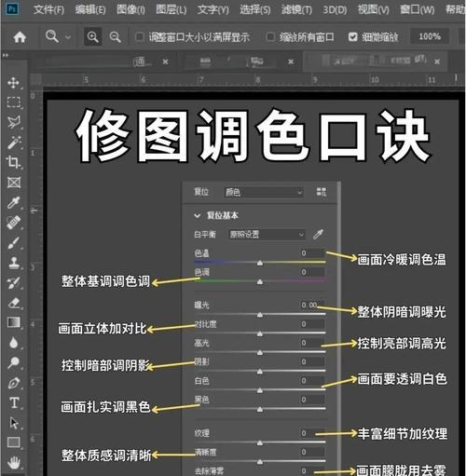The height and width of the screenshot is (476, 466).
Task: Select the Blur tool
Action: [14, 343]
